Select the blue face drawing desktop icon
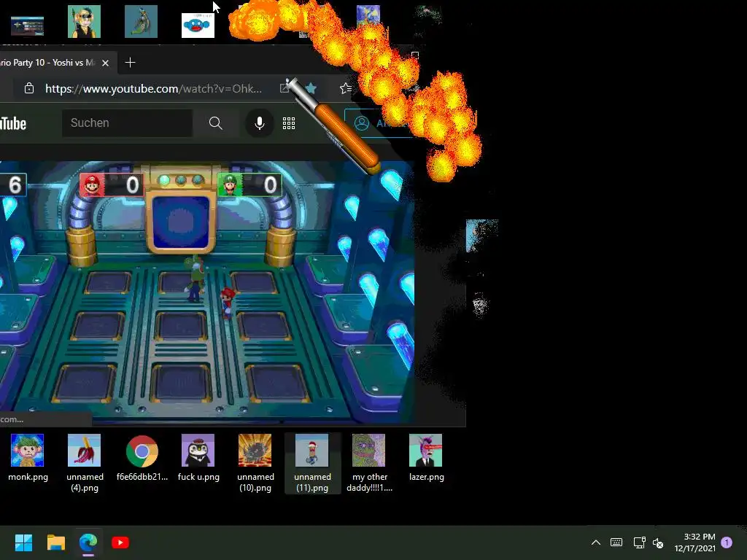 198,26
